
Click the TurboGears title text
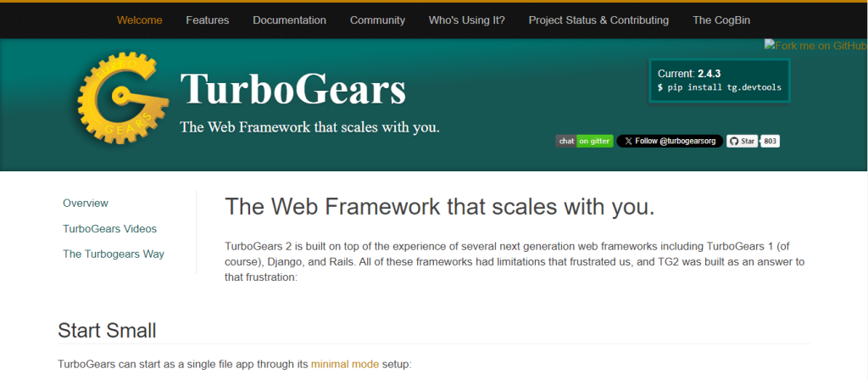point(292,89)
